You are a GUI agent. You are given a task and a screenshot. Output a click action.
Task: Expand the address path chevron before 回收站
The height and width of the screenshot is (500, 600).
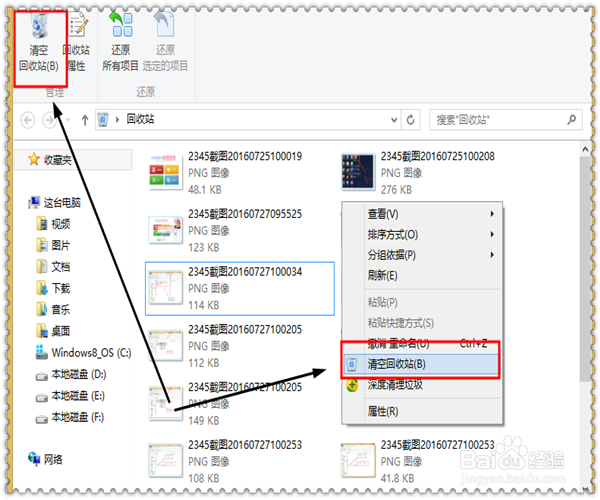coord(117,120)
